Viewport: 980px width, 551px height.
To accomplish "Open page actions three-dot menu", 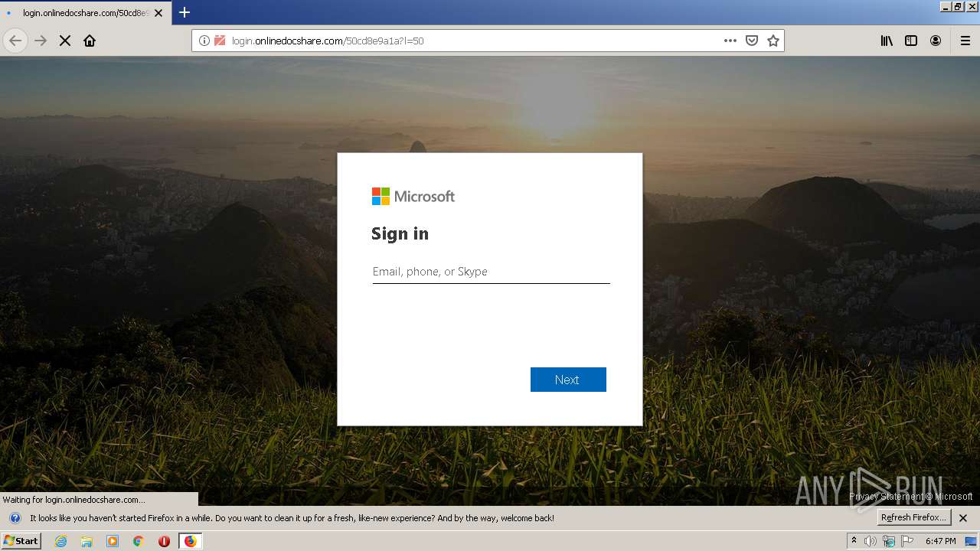I will pyautogui.click(x=730, y=41).
